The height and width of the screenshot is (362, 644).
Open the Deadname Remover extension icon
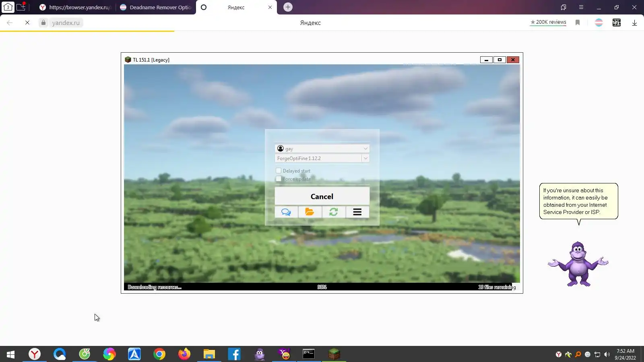599,23
